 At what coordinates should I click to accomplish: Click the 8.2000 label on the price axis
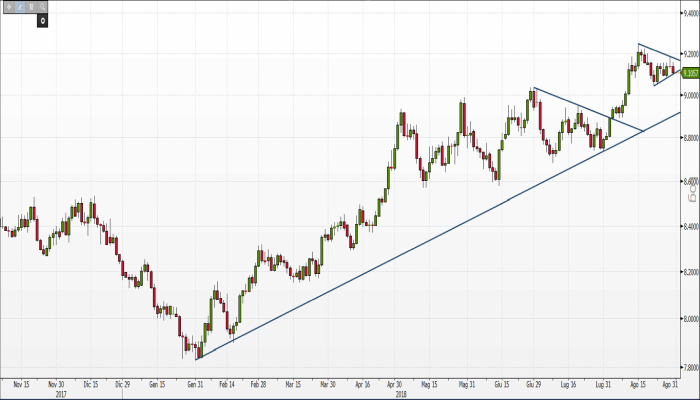[x=690, y=273]
